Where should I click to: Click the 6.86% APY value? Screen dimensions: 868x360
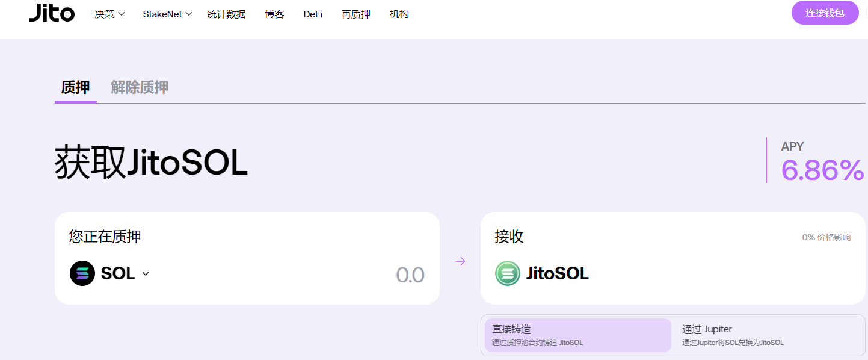(822, 170)
